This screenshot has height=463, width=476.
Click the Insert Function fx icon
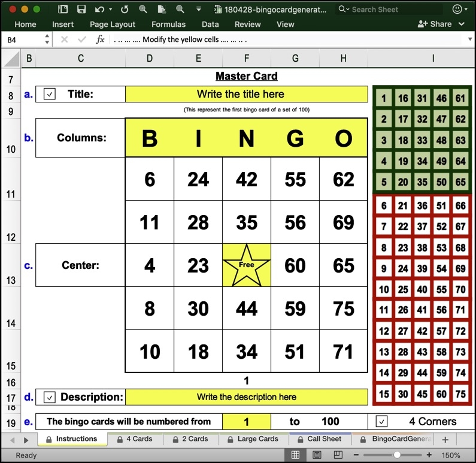[x=101, y=40]
